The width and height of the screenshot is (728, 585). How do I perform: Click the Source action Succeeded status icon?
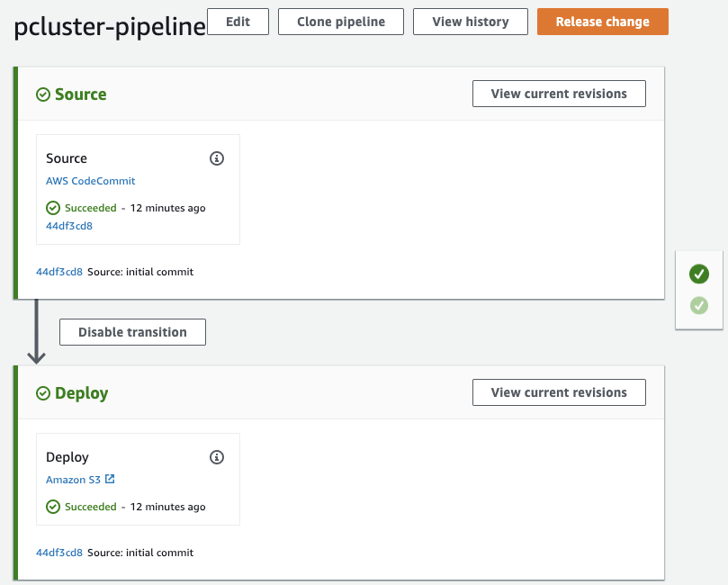(53, 208)
